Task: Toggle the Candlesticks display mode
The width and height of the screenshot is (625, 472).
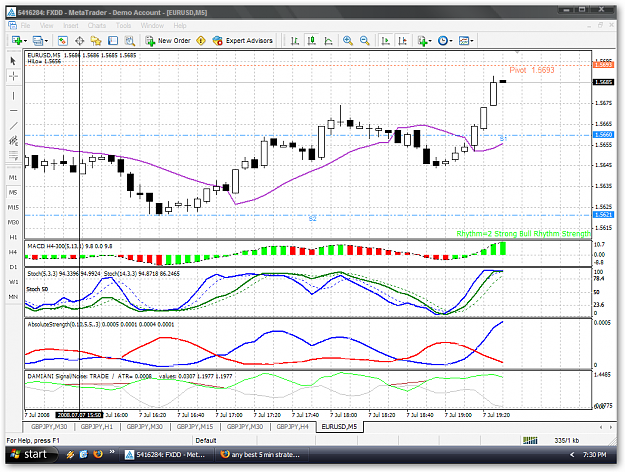Action: [x=312, y=41]
